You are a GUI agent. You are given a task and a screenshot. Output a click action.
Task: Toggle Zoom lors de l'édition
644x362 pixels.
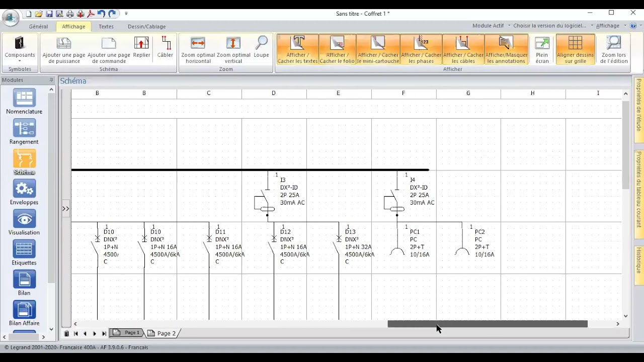tap(614, 50)
